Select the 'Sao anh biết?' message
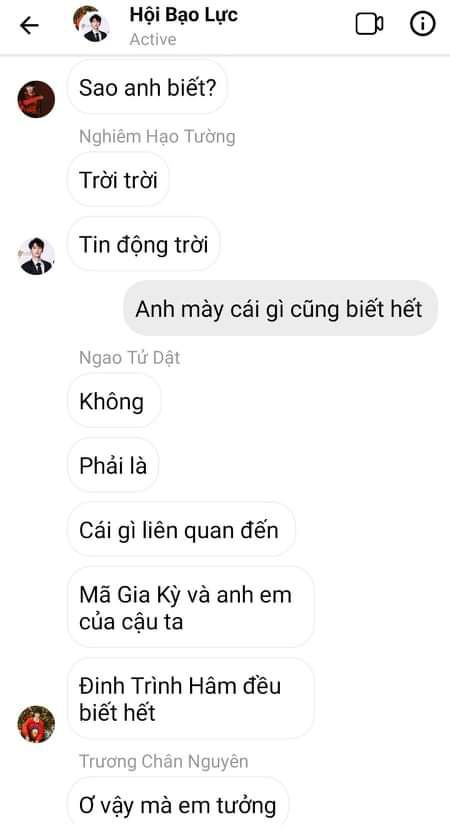Screen dimensions: 450x830 pos(147,87)
